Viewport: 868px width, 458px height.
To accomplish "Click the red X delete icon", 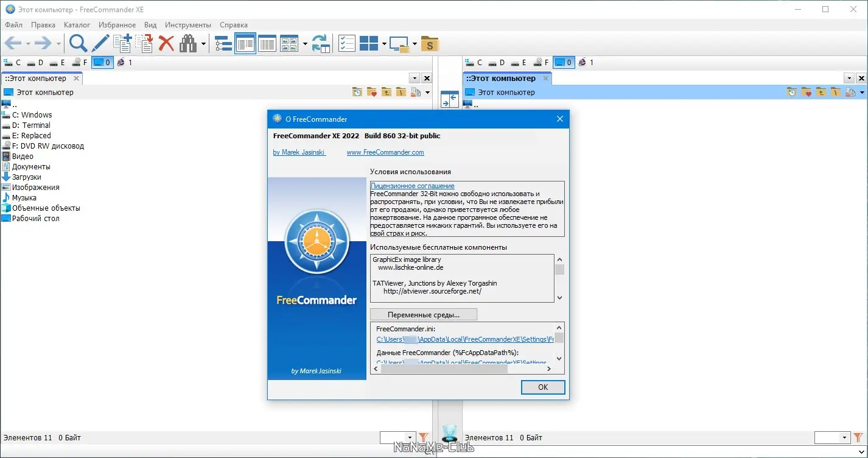I will pyautogui.click(x=166, y=43).
